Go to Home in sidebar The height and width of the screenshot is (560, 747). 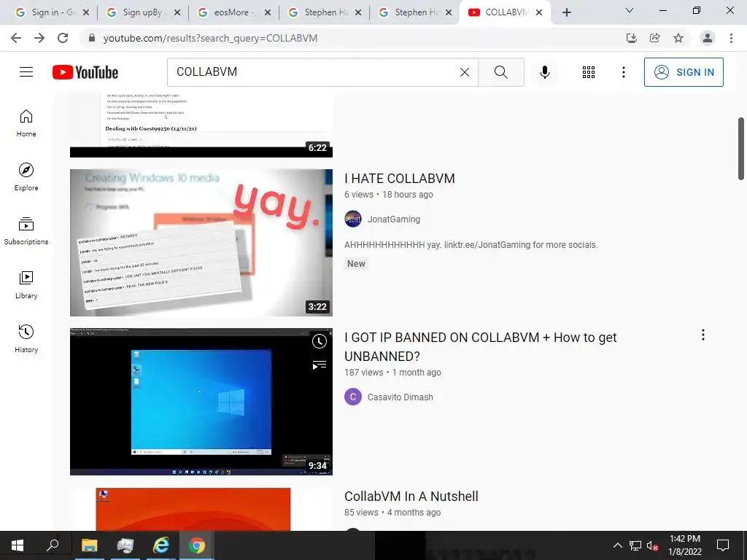(x=26, y=122)
